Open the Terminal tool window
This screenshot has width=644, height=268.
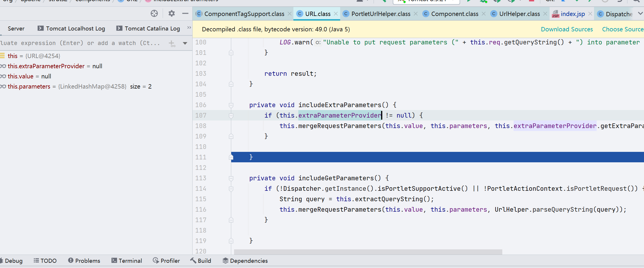click(x=127, y=261)
